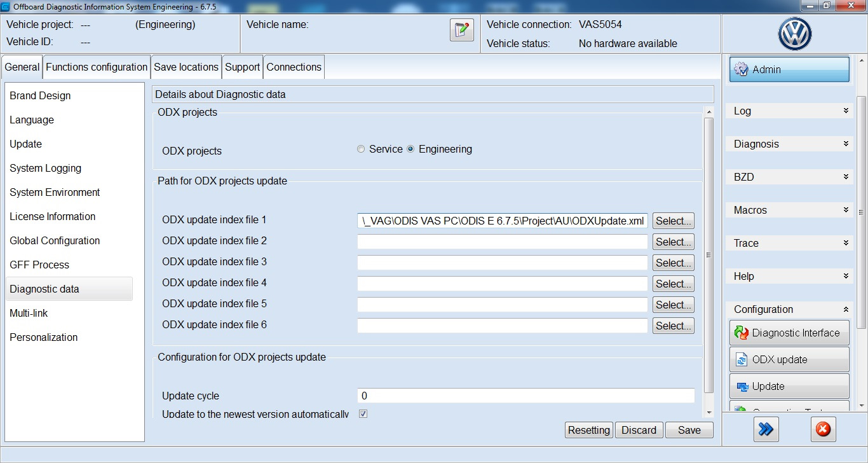The image size is (868, 463).
Task: Open the Functions configuration tab
Action: 97,67
